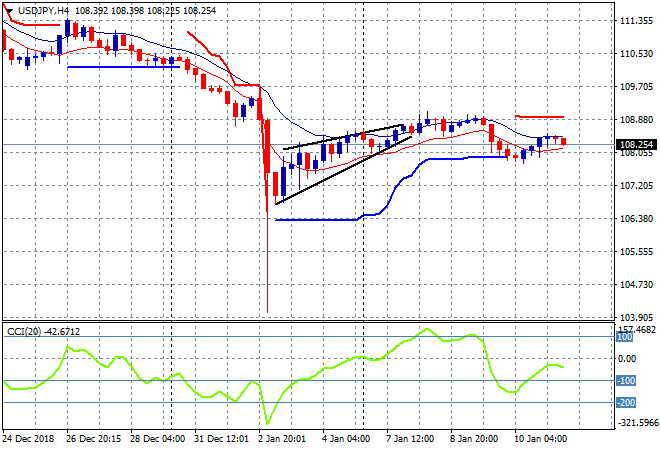Click the 8 Jan 20:00 time label

pos(474,439)
